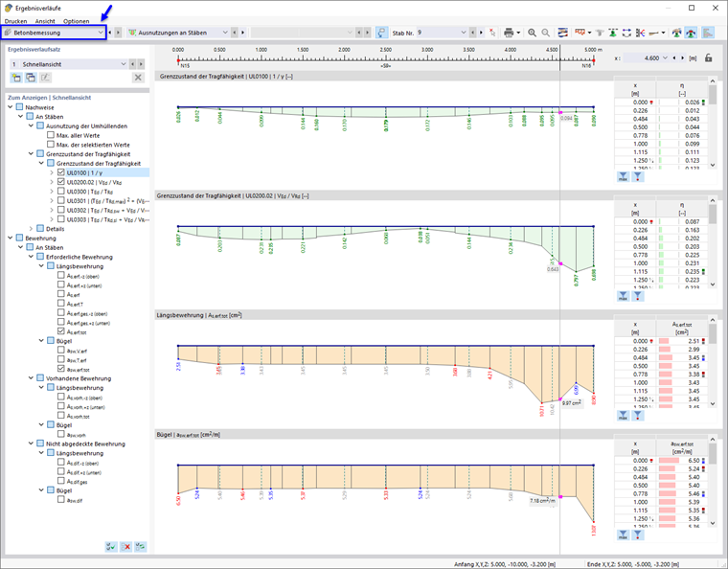Click the Erforderliche Bewehrung tree item
This screenshot has height=569, width=728.
pos(79,257)
